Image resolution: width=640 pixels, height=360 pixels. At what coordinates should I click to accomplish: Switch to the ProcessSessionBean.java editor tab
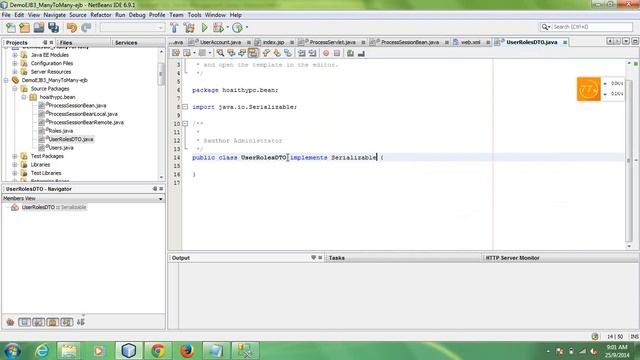pyautogui.click(x=410, y=42)
